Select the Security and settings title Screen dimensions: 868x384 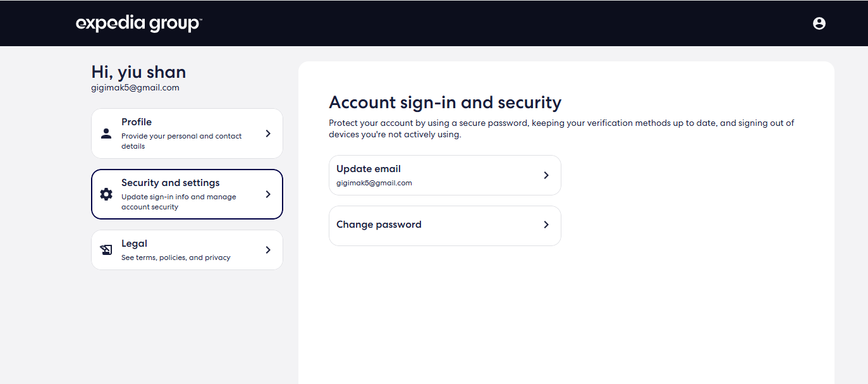170,183
